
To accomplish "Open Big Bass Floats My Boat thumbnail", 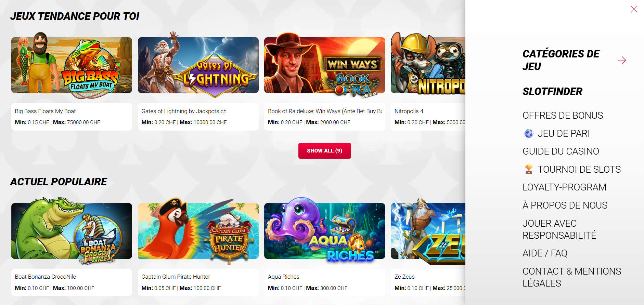I will coord(72,65).
